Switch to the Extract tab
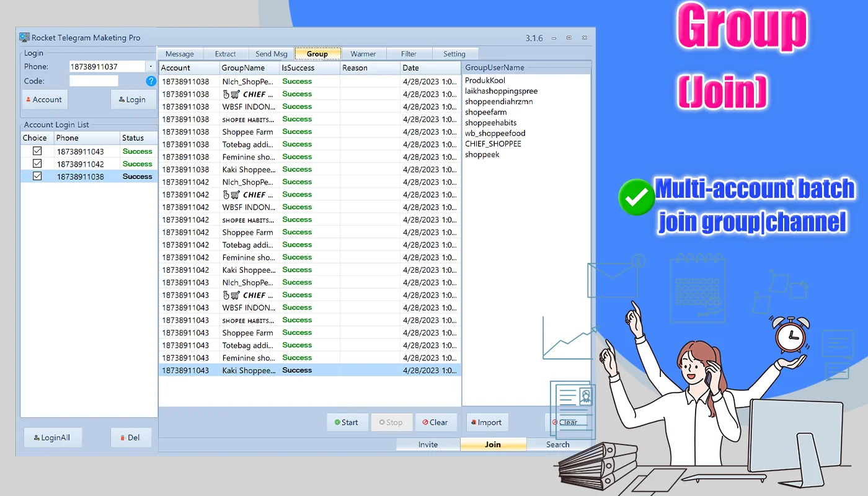This screenshot has height=496, width=868. (x=226, y=54)
